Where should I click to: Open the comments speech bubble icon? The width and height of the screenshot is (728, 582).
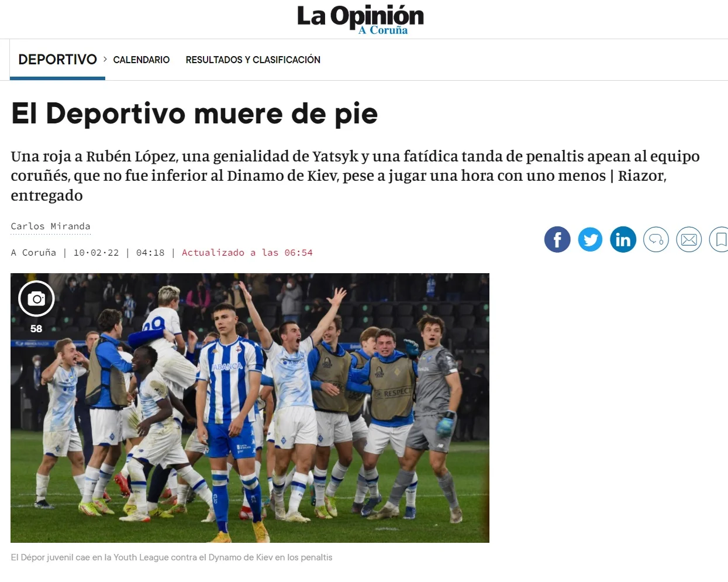pyautogui.click(x=656, y=239)
